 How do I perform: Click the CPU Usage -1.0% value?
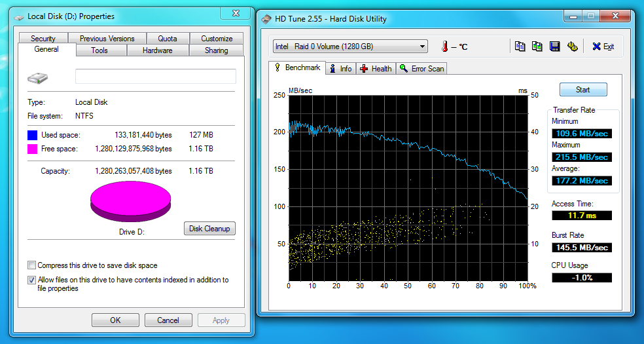pos(582,277)
